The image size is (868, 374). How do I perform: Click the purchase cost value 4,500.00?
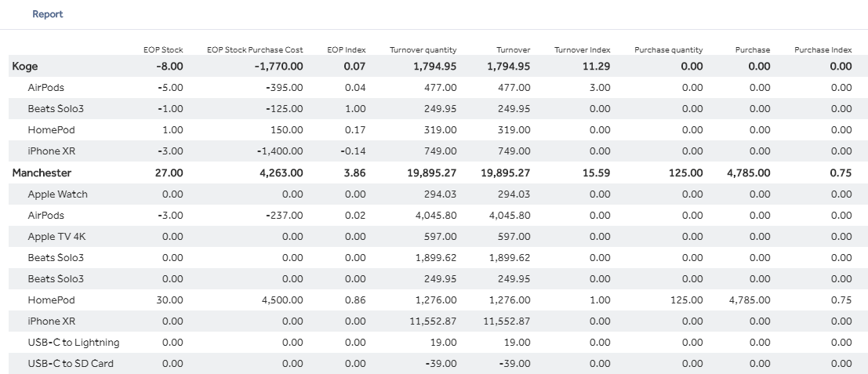coord(282,300)
